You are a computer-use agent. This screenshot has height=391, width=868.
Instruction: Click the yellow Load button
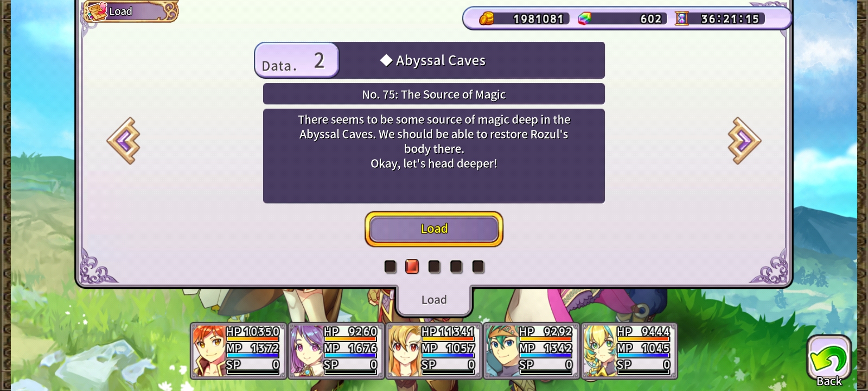click(x=434, y=229)
